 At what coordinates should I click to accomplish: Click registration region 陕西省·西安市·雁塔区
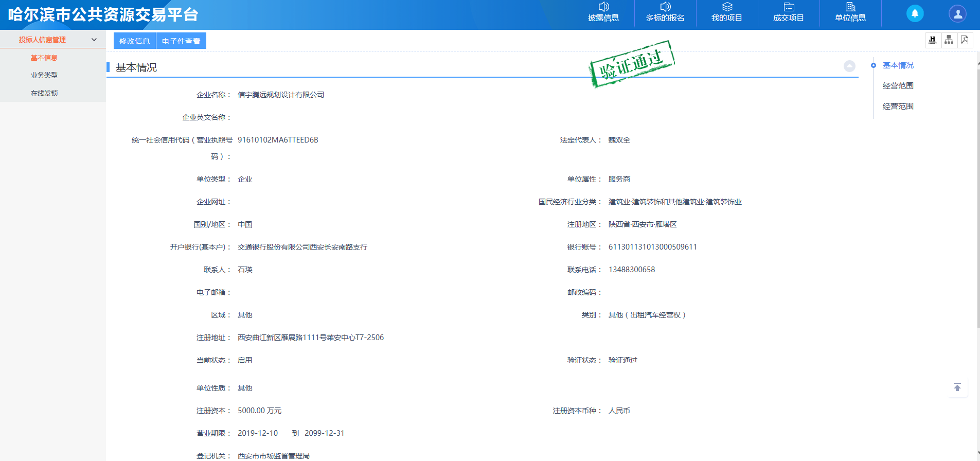(643, 224)
